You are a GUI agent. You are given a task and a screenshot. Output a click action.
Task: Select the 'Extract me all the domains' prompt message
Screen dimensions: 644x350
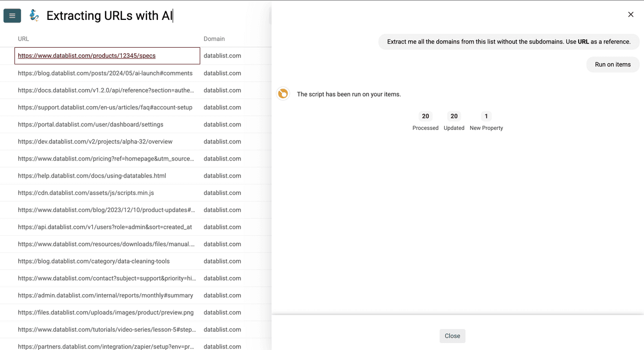509,41
